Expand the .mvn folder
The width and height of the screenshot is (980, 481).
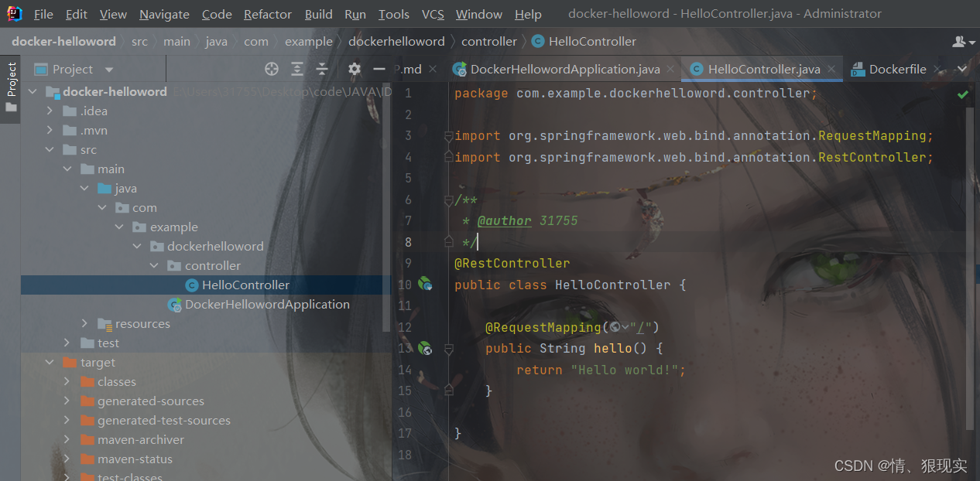[x=50, y=131]
